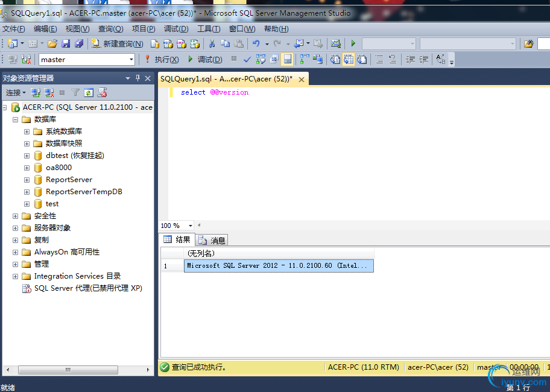Select the ReportServerTempDB database
This screenshot has height=392, width=550.
84,192
